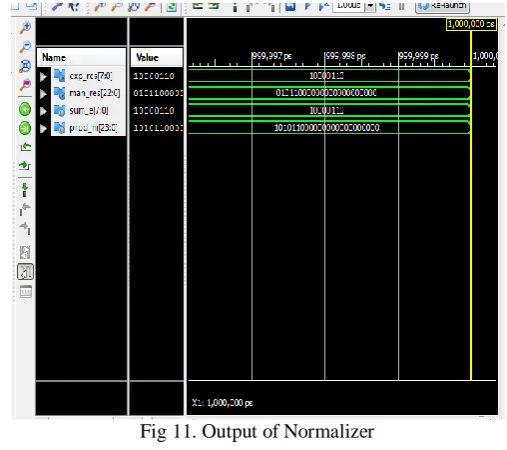Click the floating ruler icon in the sidebar
The height and width of the screenshot is (450, 507).
coord(26,291)
